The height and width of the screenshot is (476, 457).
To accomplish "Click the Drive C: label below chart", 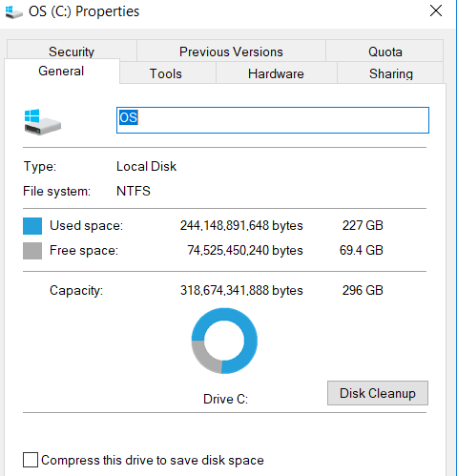I will (225, 399).
